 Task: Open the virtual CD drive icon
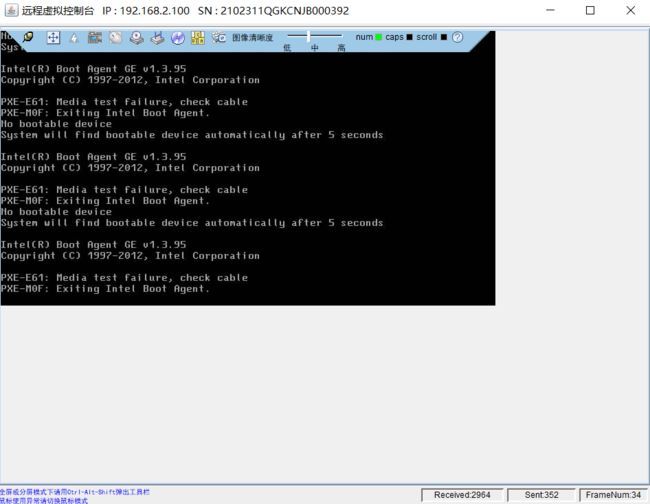[136, 38]
